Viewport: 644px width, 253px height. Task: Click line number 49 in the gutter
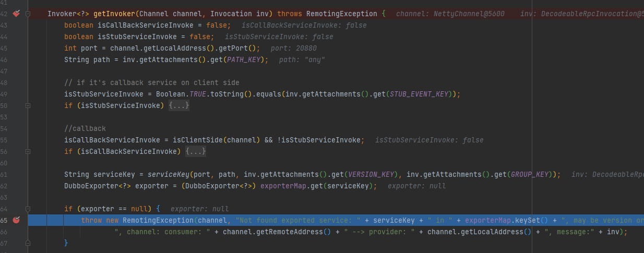coord(4,94)
